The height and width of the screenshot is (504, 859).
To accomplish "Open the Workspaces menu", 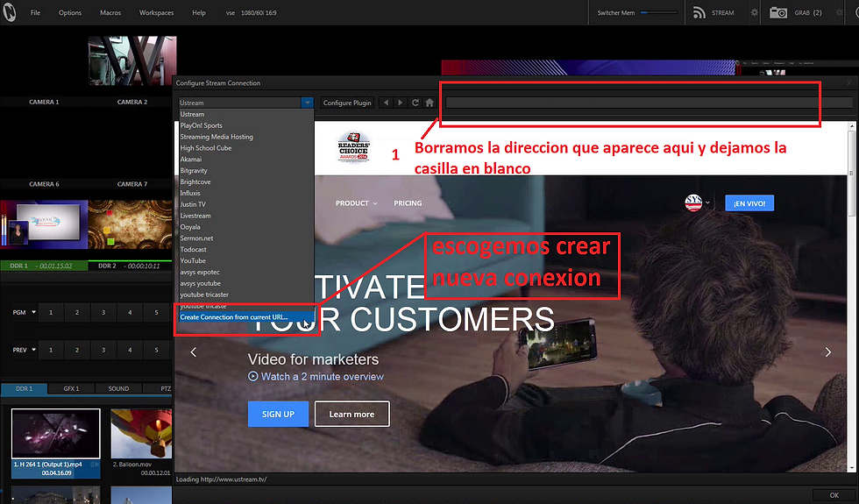I will [156, 12].
